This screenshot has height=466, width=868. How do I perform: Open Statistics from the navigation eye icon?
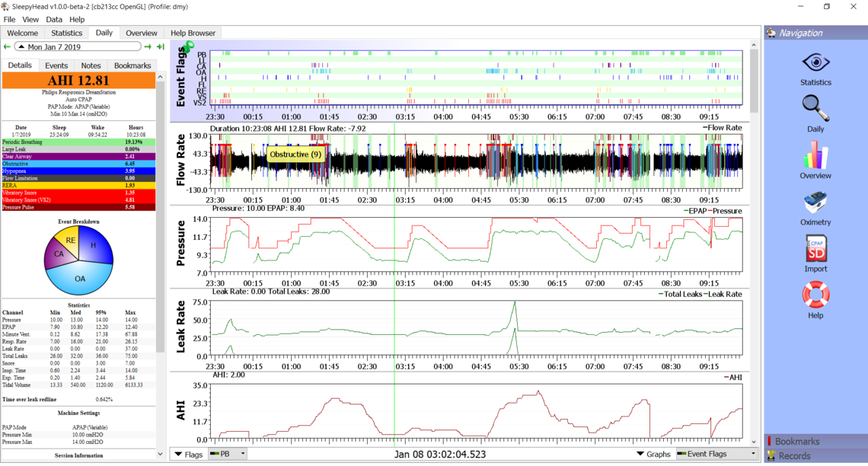pos(815,62)
